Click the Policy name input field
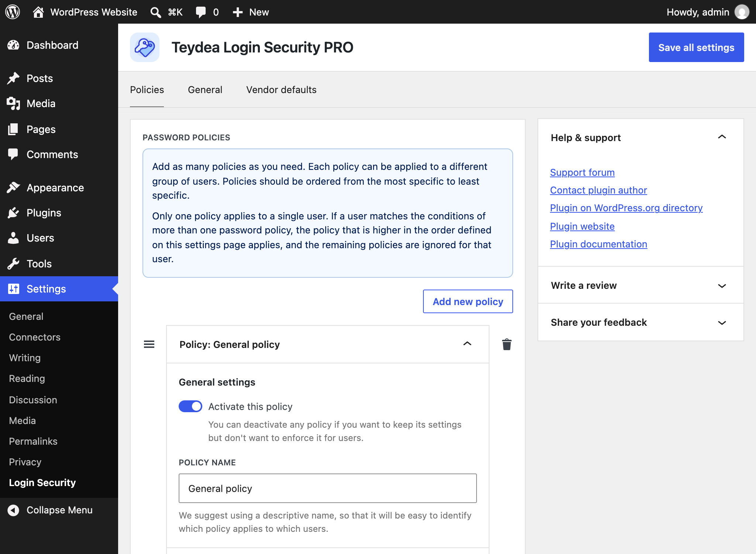Image resolution: width=756 pixels, height=554 pixels. coord(328,488)
